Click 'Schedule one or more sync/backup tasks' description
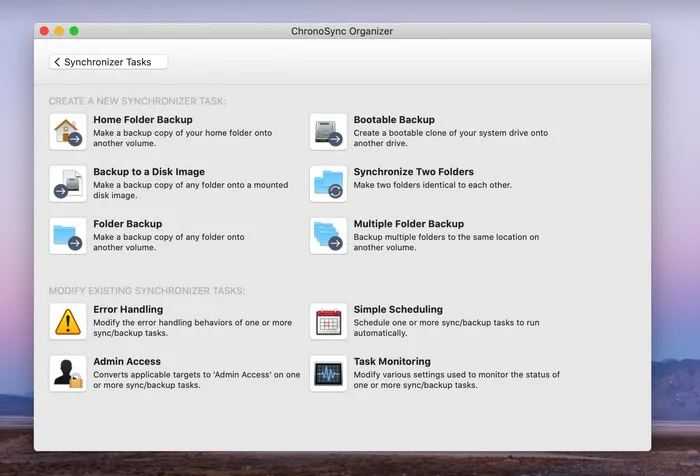The image size is (700, 476). (x=446, y=328)
